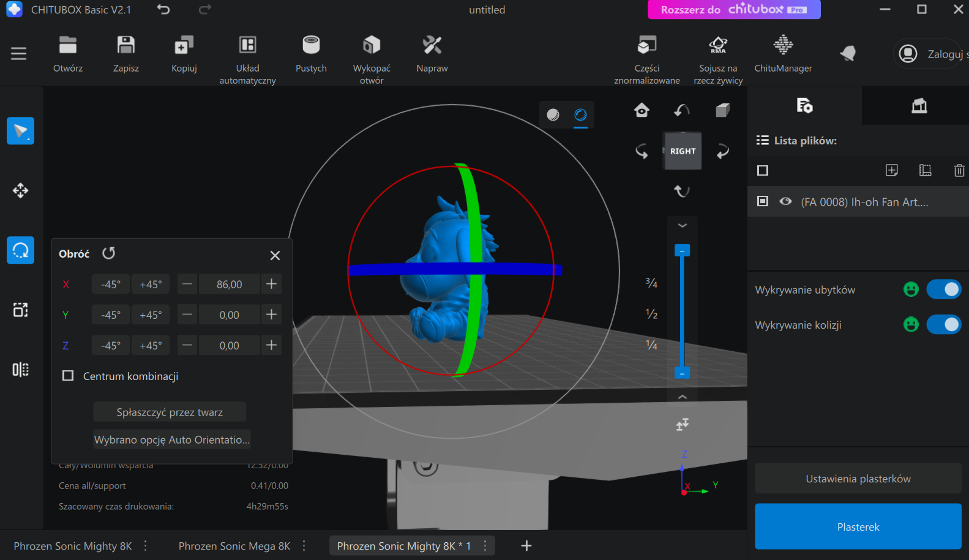Open options for Phrozen Sonic Mighty 8K tab
Image resolution: width=969 pixels, height=560 pixels.
click(x=146, y=545)
